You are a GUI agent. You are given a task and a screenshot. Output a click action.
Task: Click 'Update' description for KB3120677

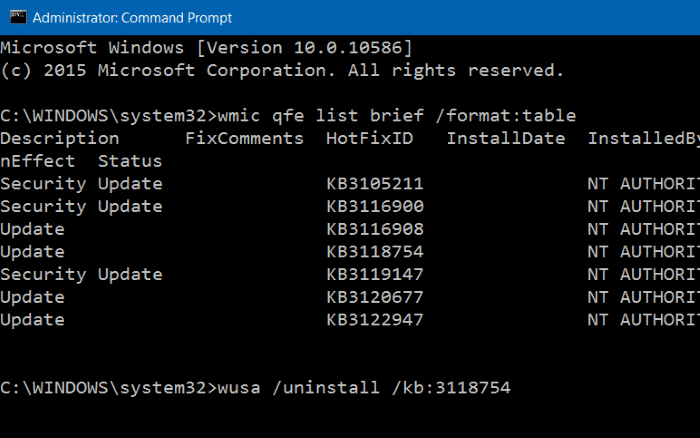coord(32,298)
